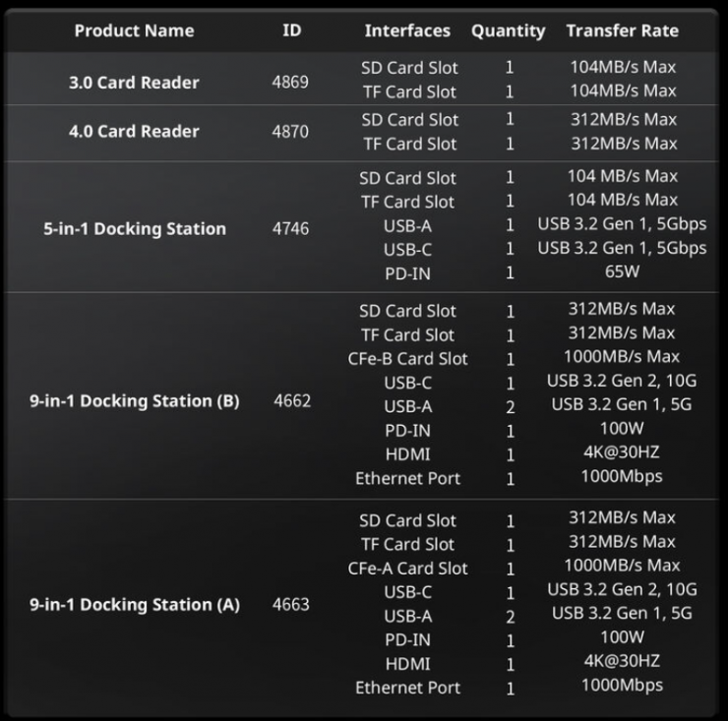Viewport: 728px width, 721px height.
Task: Click the CFe-B Card Slot interface
Action: 407,359
